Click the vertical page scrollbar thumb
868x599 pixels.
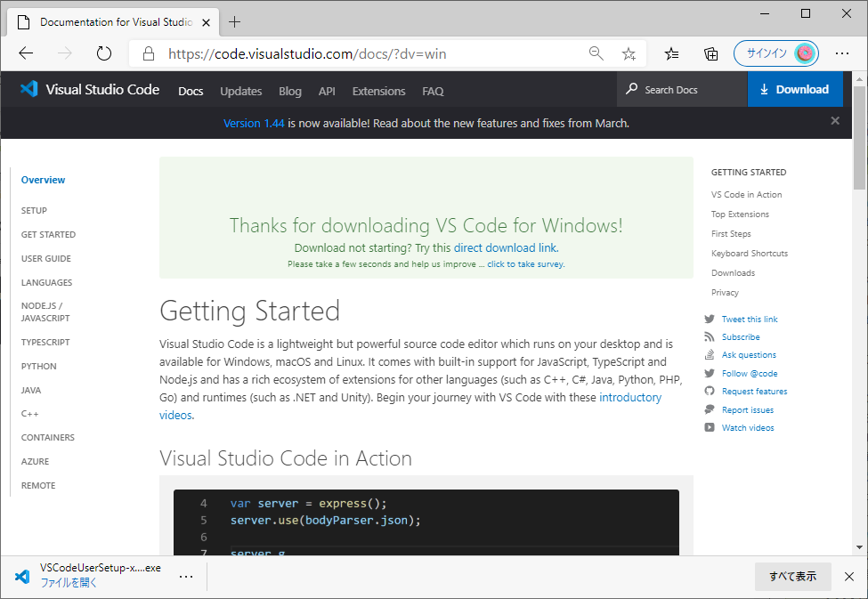[859, 137]
